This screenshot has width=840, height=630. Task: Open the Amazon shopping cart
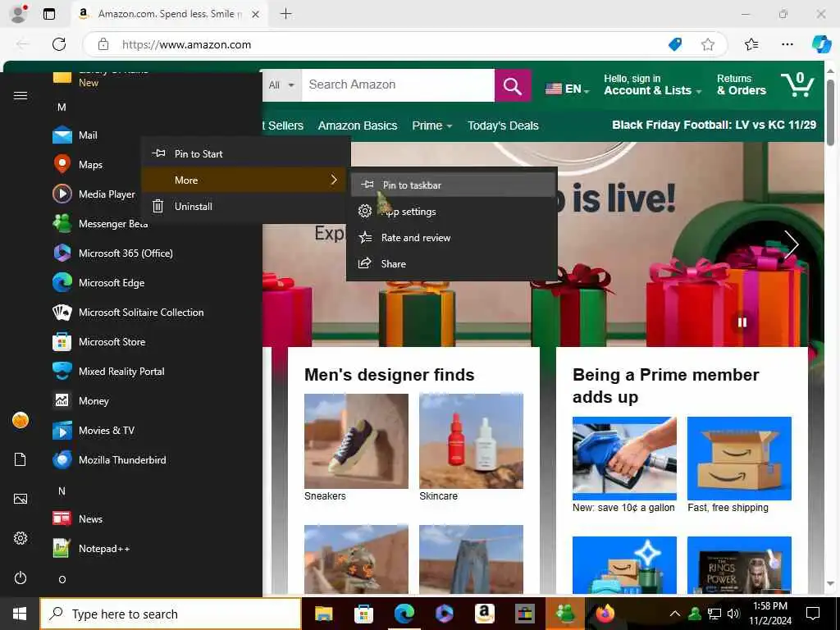(798, 84)
